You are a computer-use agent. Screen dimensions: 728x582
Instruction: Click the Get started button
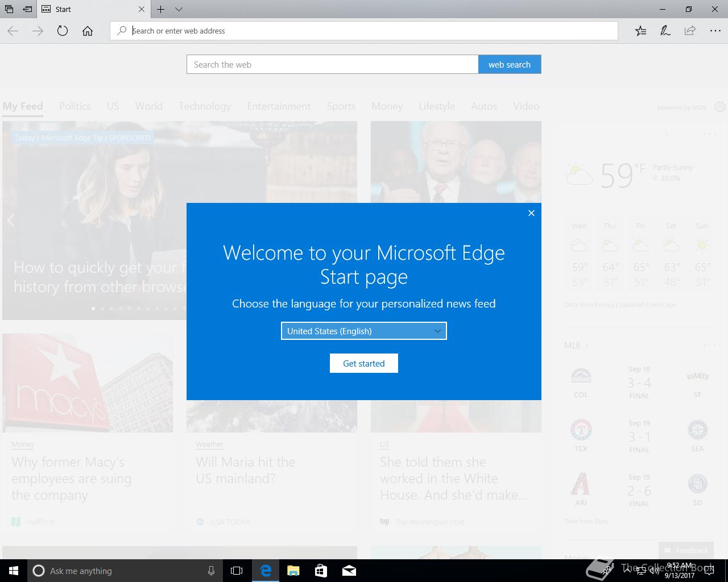(364, 363)
